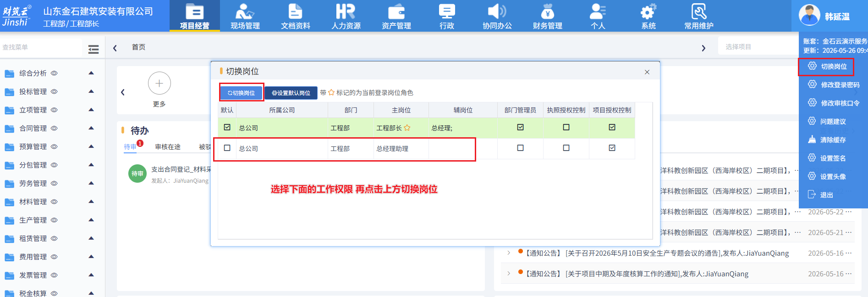
Task: Open the 综合分析 folder icon
Action: click(9, 73)
